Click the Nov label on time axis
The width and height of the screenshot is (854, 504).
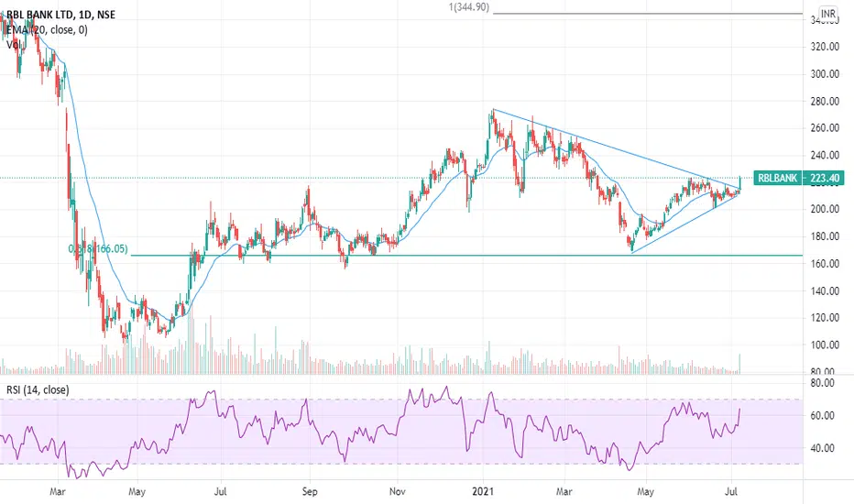click(398, 491)
